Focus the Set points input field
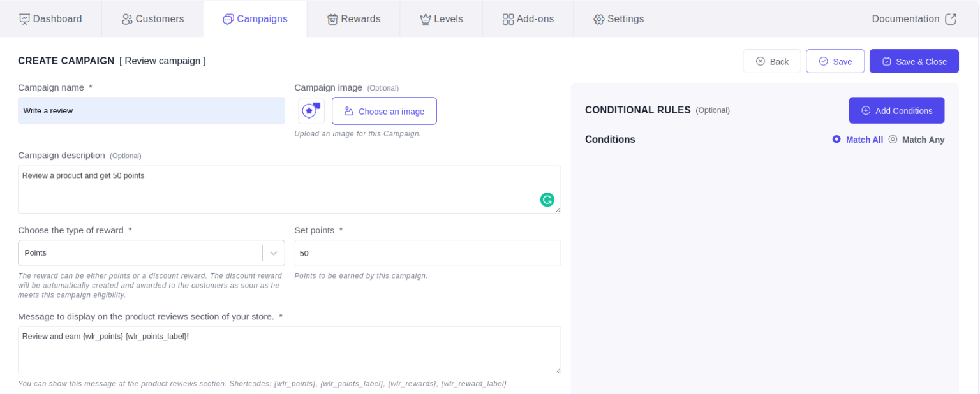The image size is (980, 394). [427, 253]
